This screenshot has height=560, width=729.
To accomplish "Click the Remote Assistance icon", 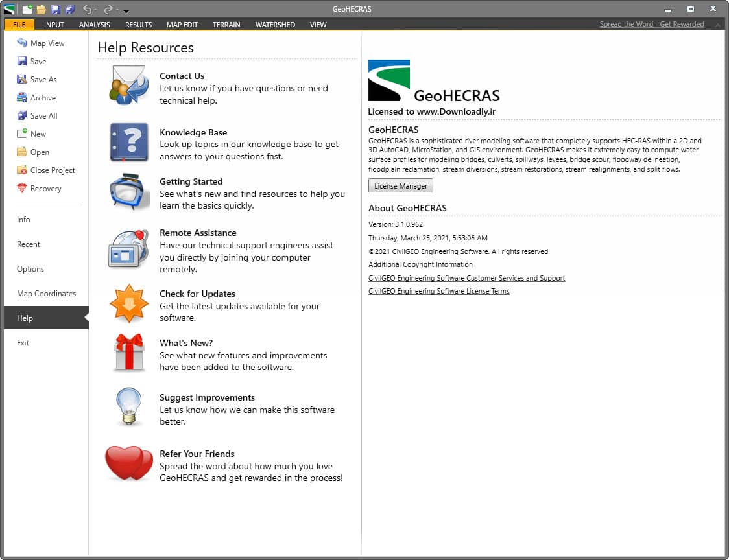I will tap(129, 248).
